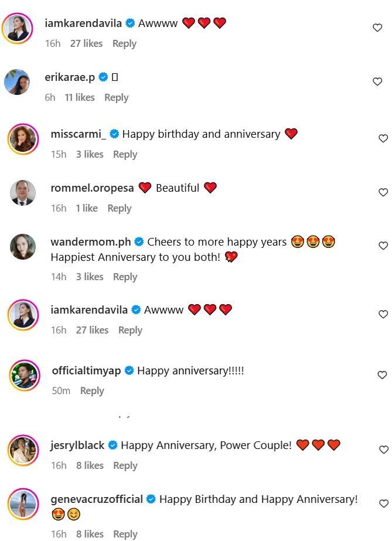Like rommel.oropesa's Beautiful comment
Viewport: 392px width, 541px height.
click(x=384, y=192)
